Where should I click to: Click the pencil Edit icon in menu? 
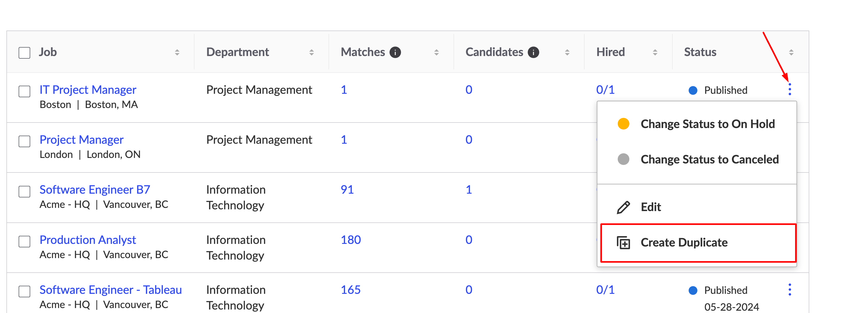[x=623, y=207]
